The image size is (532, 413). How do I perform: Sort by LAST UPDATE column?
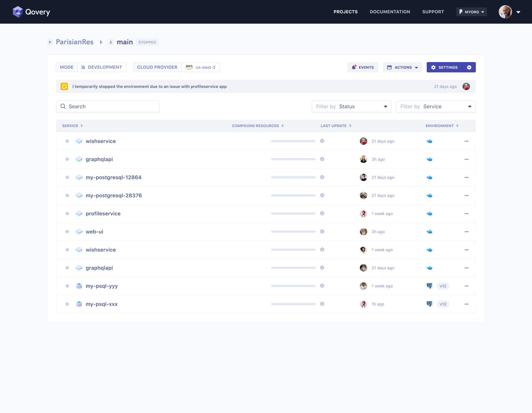point(336,126)
